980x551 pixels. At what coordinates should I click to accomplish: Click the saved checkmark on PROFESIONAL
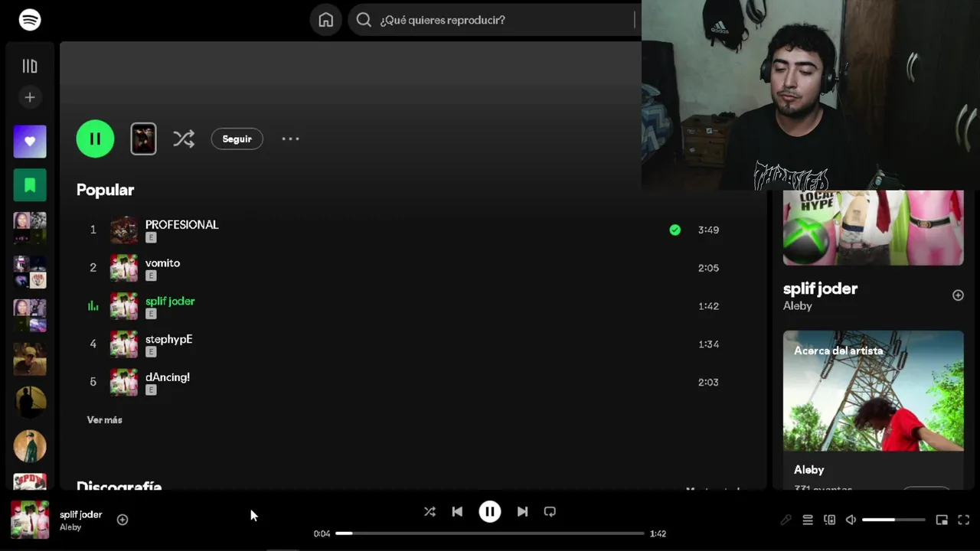pos(675,230)
